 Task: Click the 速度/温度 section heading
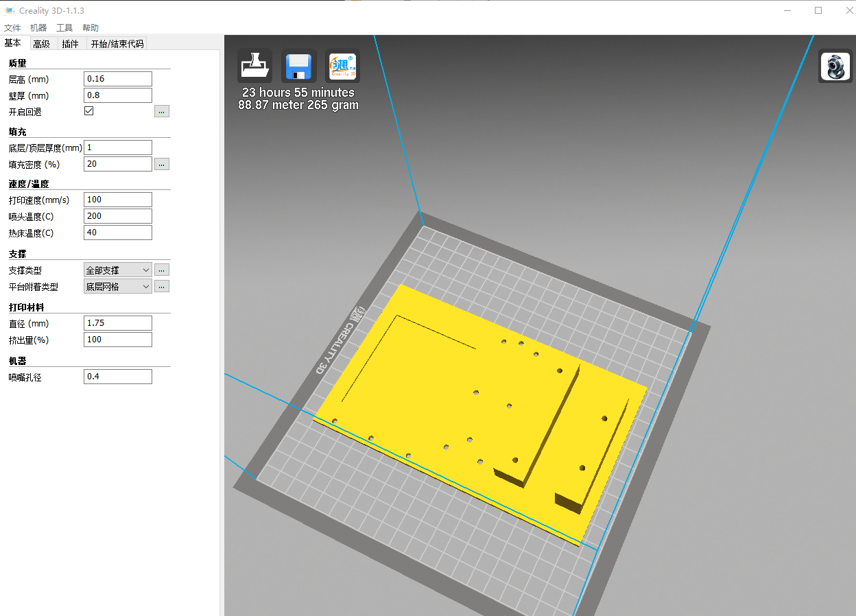click(x=29, y=184)
